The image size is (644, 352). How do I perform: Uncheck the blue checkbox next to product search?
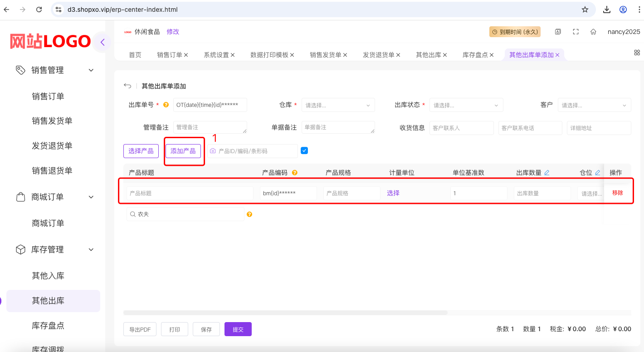[304, 150]
